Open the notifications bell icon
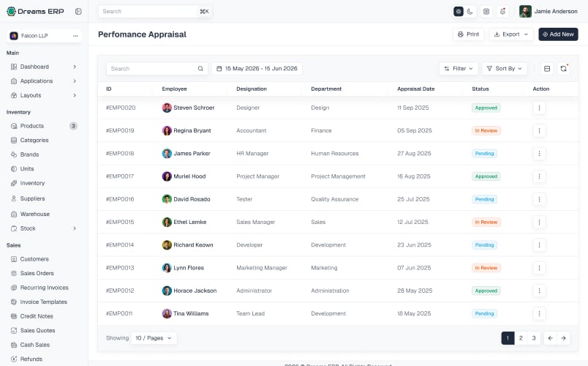Screen dimensions: 588x366 click(502, 12)
